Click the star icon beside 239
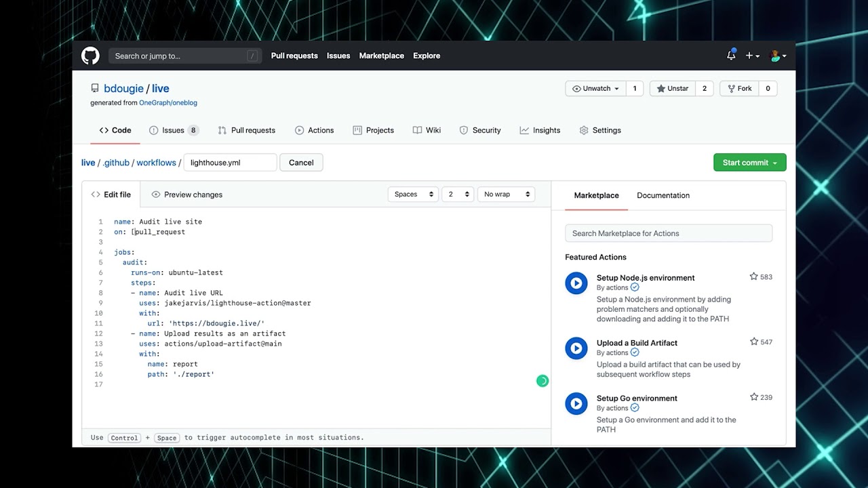Viewport: 868px width, 488px height. pyautogui.click(x=753, y=397)
